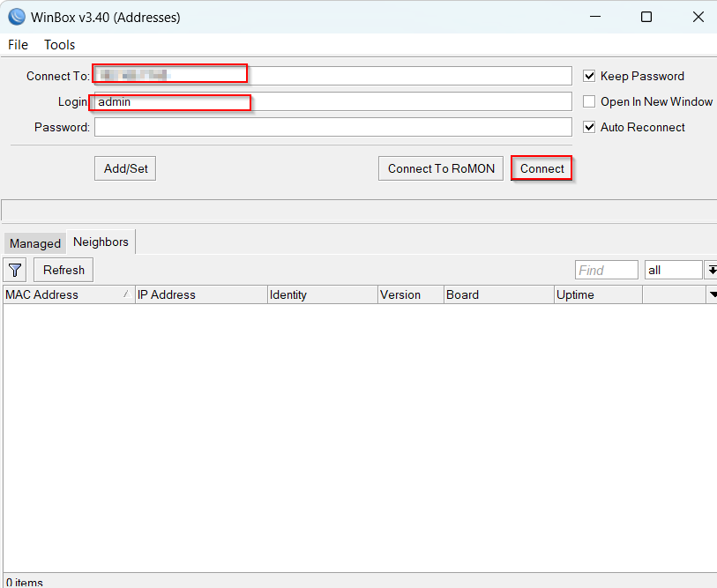Viewport: 717px width, 588px height.
Task: Click the WinBox moon logo icon
Action: click(17, 17)
